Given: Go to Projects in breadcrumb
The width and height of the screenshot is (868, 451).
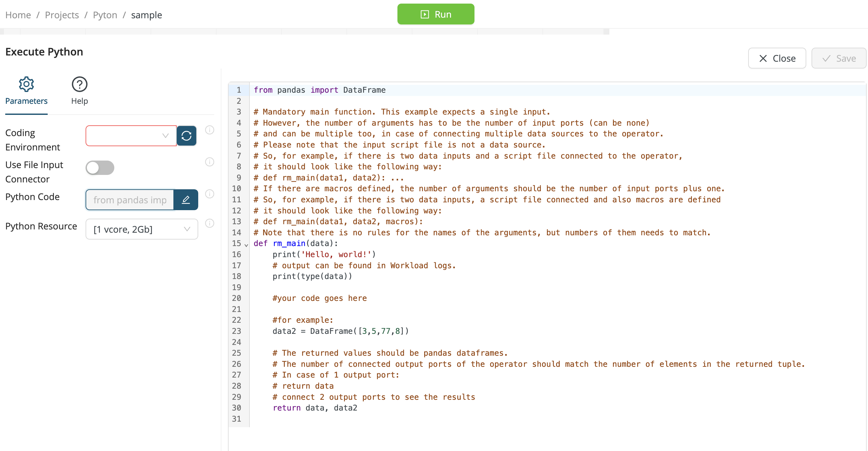Looking at the screenshot, I should (62, 15).
